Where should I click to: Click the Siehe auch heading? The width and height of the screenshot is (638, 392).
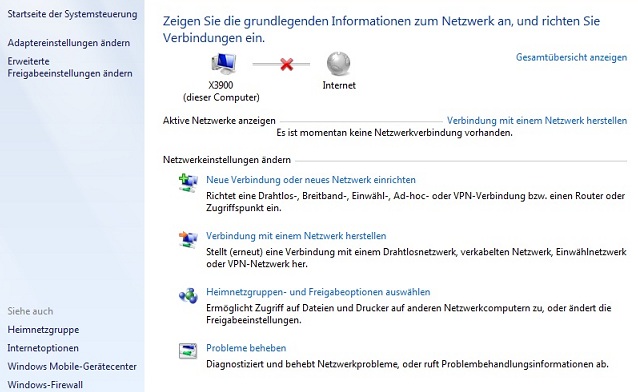coord(30,311)
